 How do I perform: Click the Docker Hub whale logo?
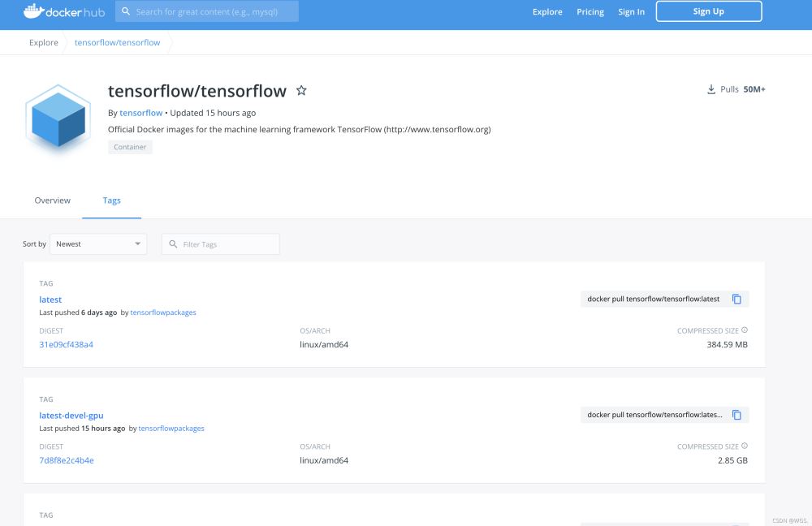click(33, 11)
